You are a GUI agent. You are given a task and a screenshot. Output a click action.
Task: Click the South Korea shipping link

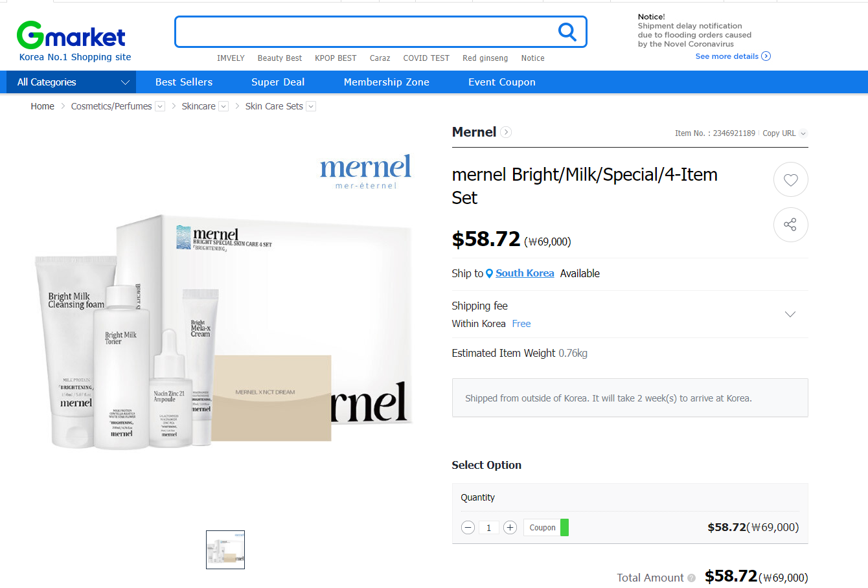[x=525, y=273]
